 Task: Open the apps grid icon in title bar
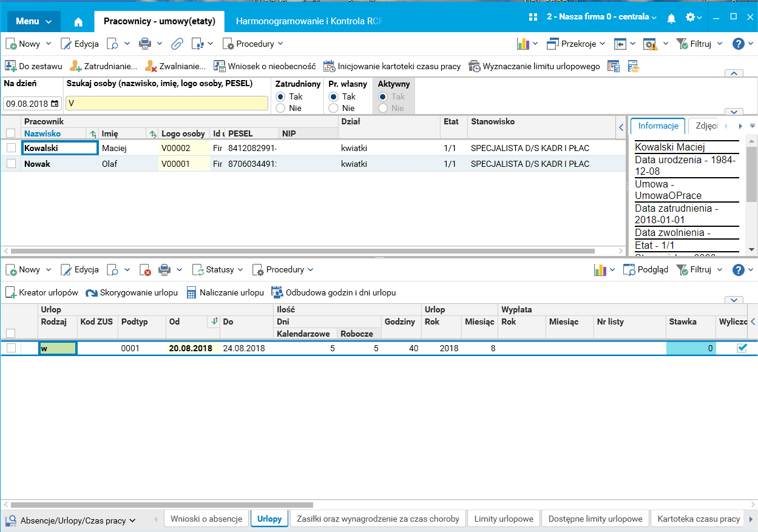click(534, 18)
